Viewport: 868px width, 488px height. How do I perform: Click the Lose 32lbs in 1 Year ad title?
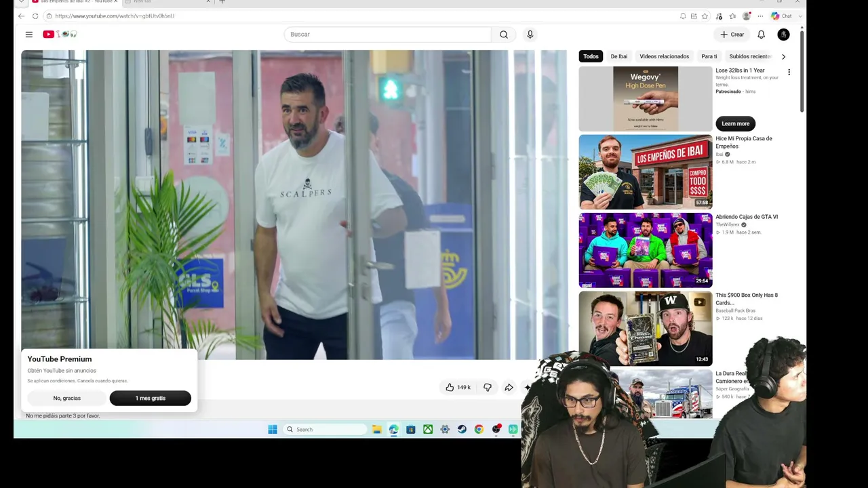click(x=740, y=70)
